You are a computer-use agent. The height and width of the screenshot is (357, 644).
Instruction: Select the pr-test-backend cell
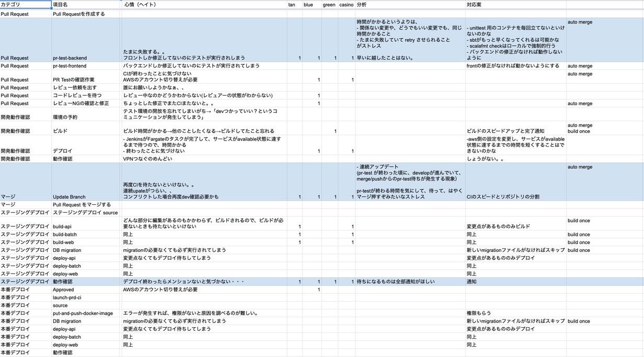click(87, 40)
